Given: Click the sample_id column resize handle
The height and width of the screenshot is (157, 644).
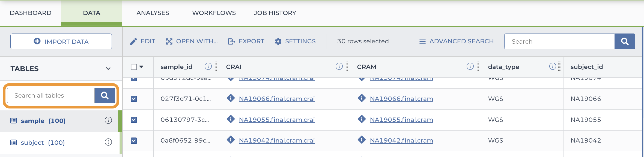Looking at the screenshot, I should coord(215,67).
